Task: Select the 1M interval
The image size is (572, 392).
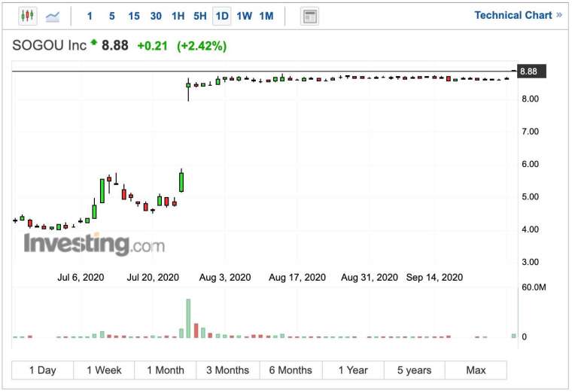Action: tap(266, 16)
